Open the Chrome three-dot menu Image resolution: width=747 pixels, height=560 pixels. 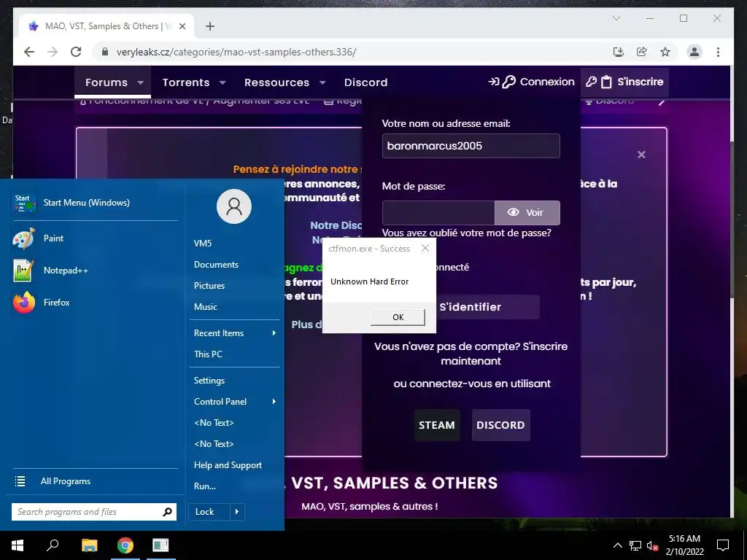click(x=718, y=52)
